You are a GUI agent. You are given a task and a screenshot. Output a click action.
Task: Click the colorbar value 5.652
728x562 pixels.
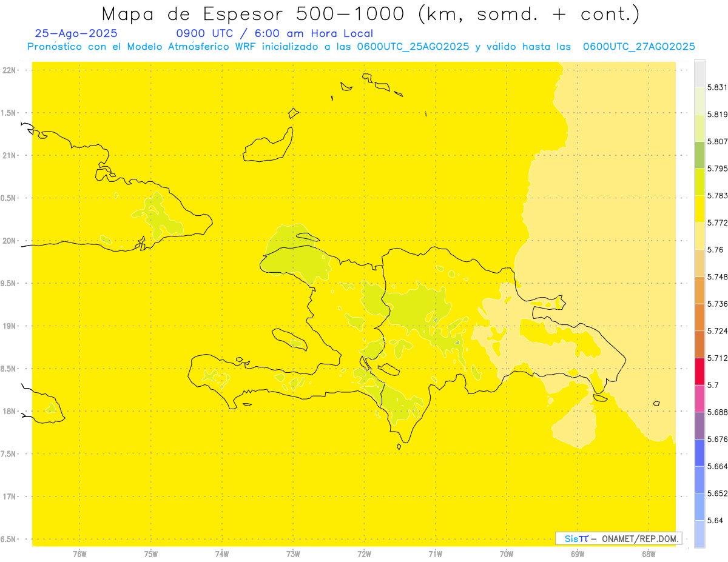718,493
